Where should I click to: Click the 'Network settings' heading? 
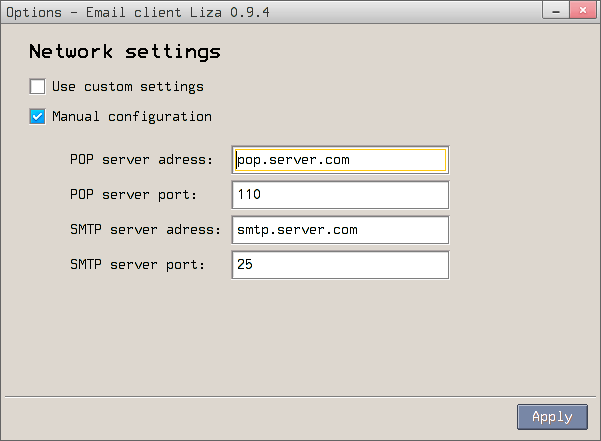coord(124,52)
